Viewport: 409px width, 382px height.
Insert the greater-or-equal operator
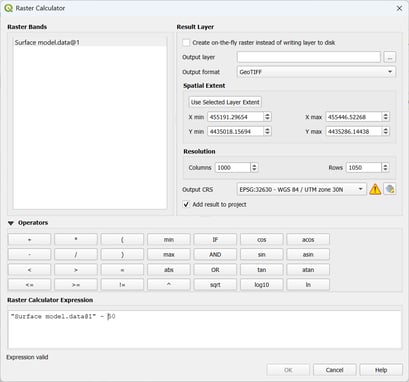click(76, 285)
